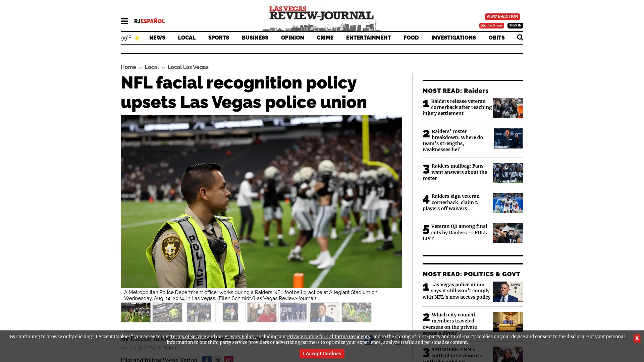Open the Instagram icon under Vegas Nation
Image resolution: width=644 pixels, height=362 pixels.
pos(229,359)
